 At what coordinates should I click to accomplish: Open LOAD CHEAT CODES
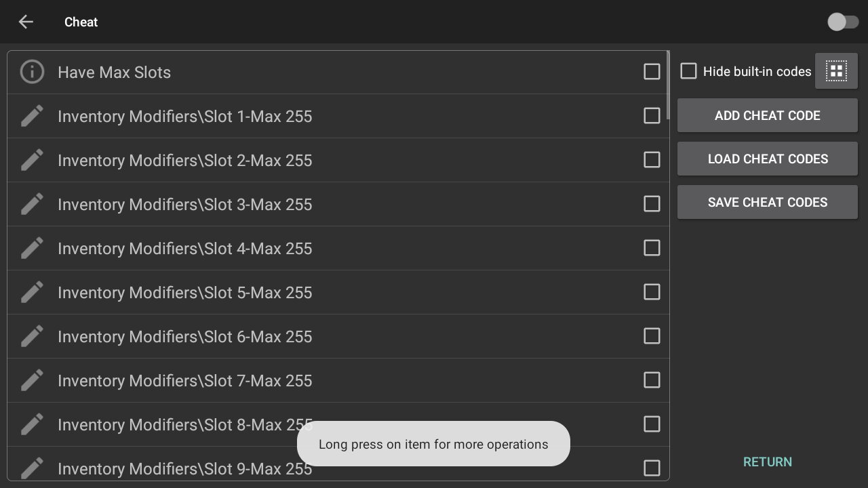coord(768,159)
